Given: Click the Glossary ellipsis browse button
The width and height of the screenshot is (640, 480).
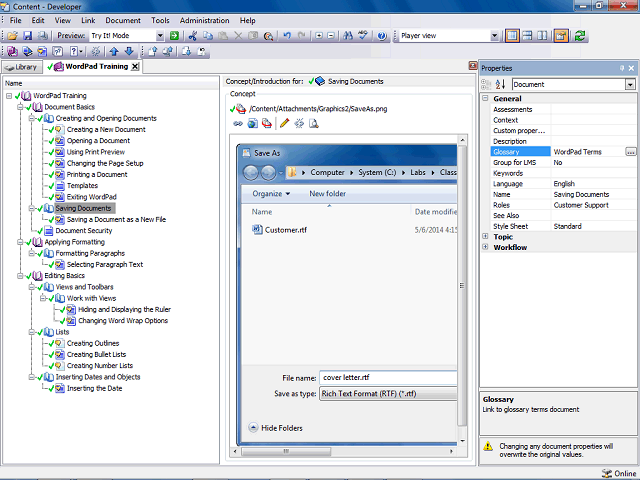Looking at the screenshot, I should point(631,152).
